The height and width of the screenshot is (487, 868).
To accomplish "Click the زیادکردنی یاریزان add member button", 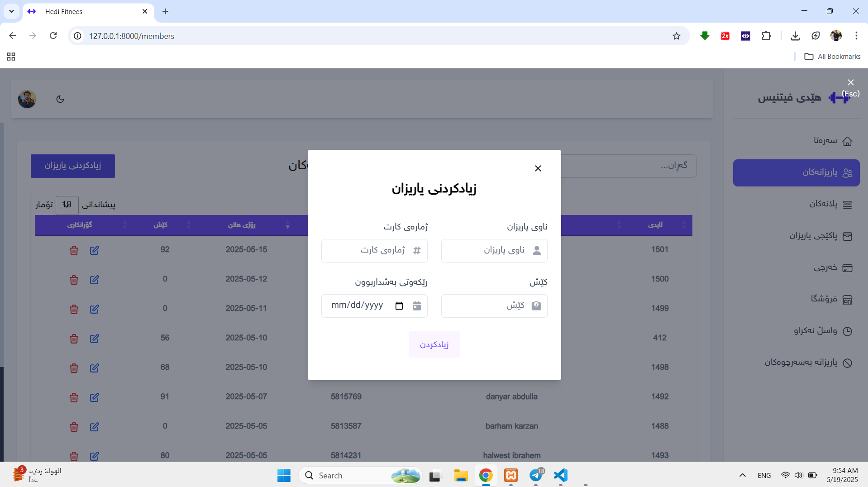I will (73, 166).
